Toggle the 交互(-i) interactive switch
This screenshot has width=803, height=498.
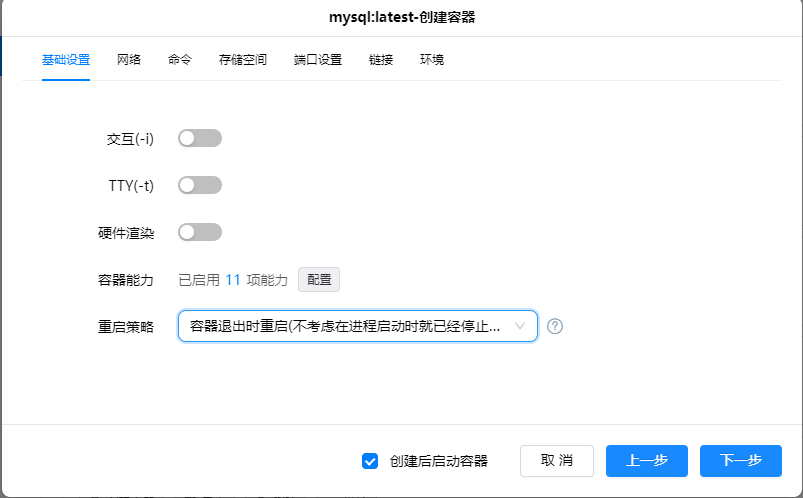200,138
